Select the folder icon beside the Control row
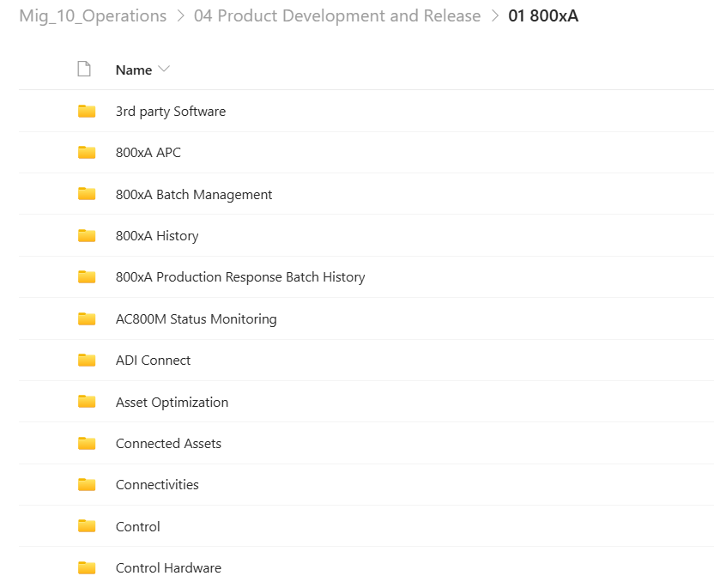This screenshot has width=714, height=588. (87, 526)
